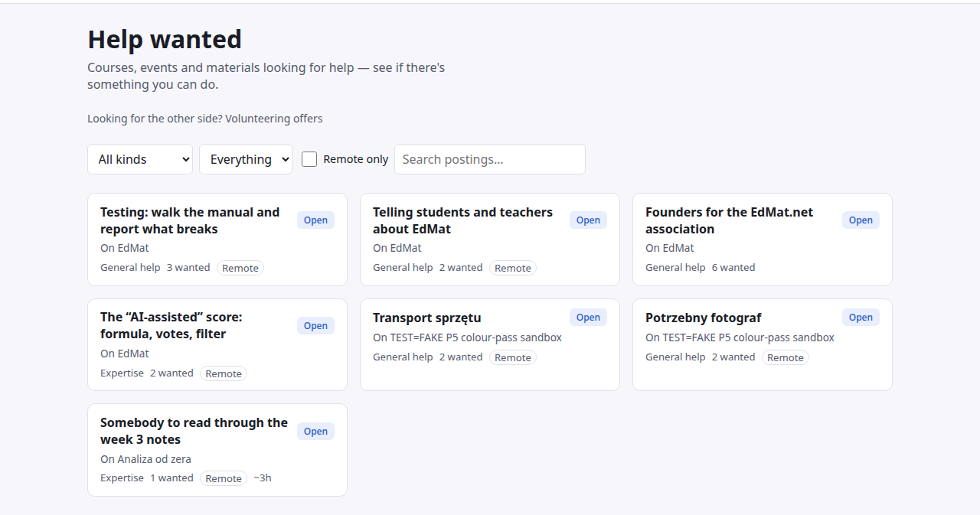Viewport: 980px width, 515px height.
Task: Click Remote tag on AI-assisted score card
Action: click(x=224, y=373)
